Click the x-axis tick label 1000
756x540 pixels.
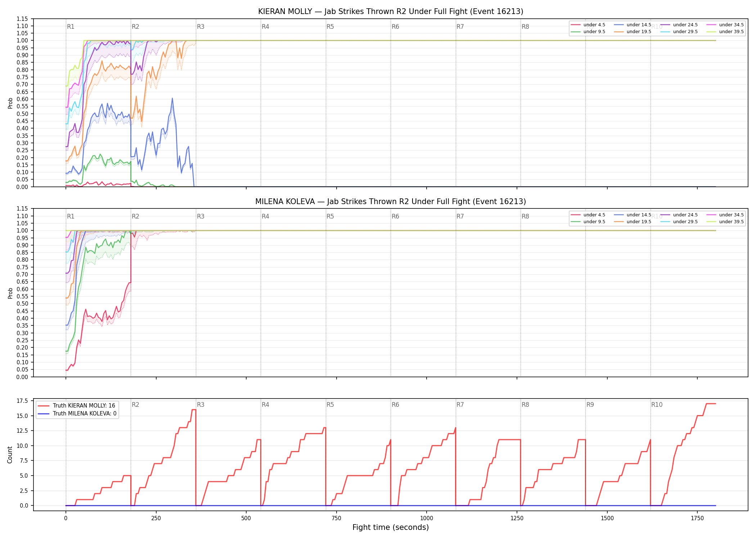coord(427,519)
